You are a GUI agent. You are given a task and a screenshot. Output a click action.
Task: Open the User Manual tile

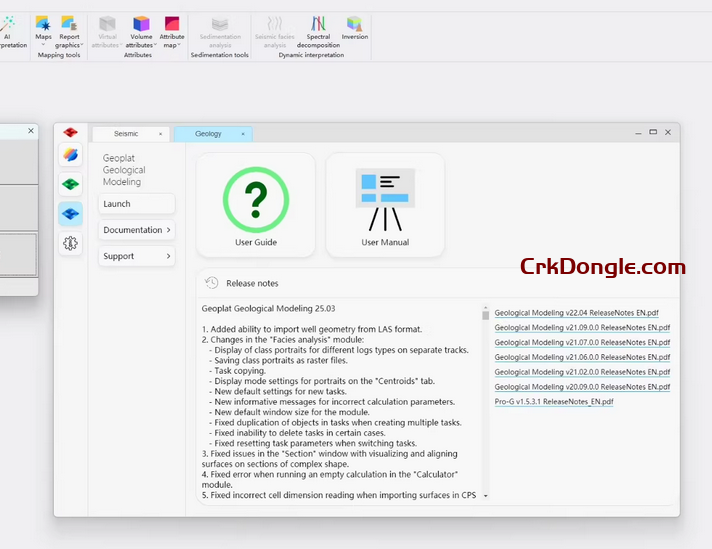coord(385,205)
